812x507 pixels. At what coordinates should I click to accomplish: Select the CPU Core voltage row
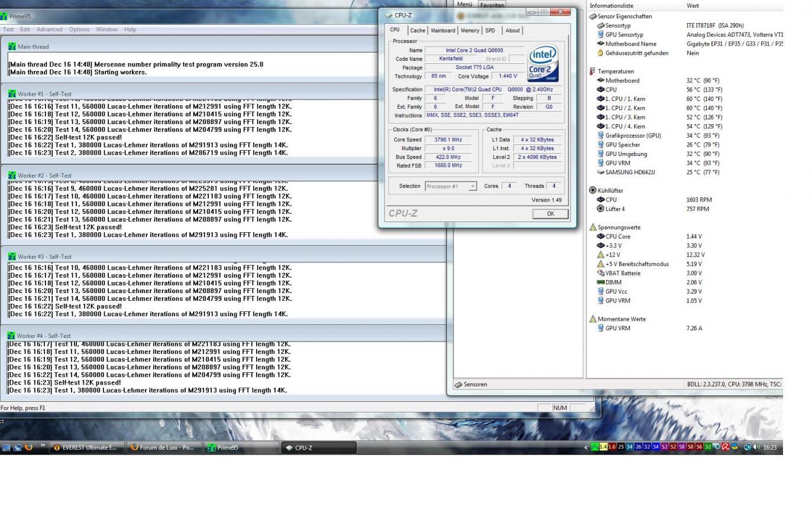tap(685, 236)
